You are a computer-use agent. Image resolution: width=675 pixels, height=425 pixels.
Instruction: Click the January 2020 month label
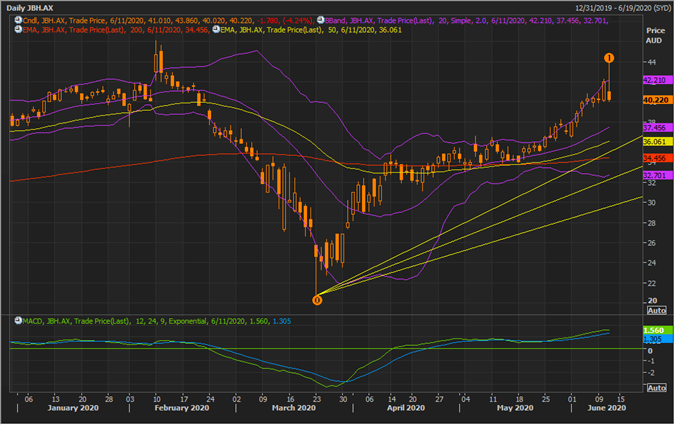tap(72, 408)
